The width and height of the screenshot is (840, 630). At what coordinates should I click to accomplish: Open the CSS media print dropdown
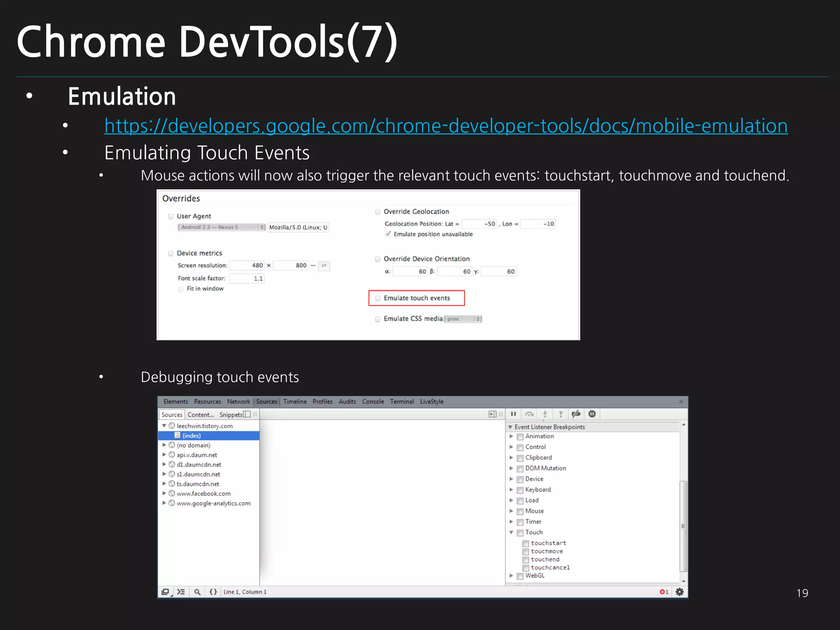click(463, 319)
